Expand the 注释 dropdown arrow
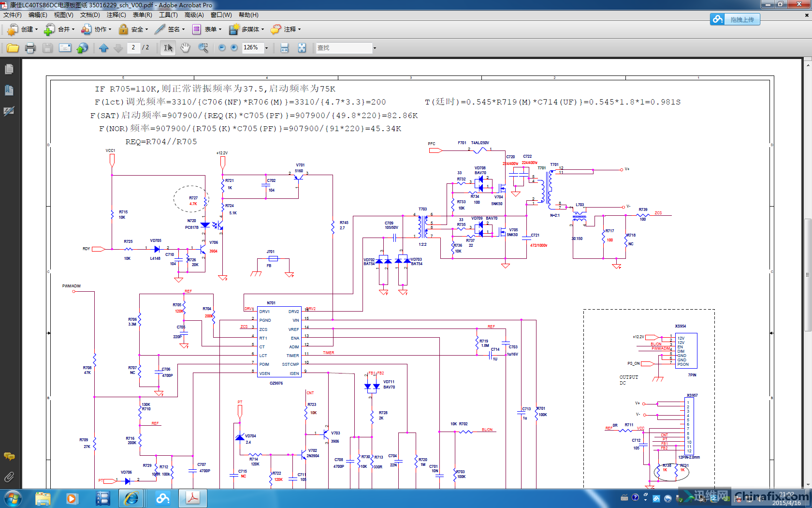 click(299, 30)
